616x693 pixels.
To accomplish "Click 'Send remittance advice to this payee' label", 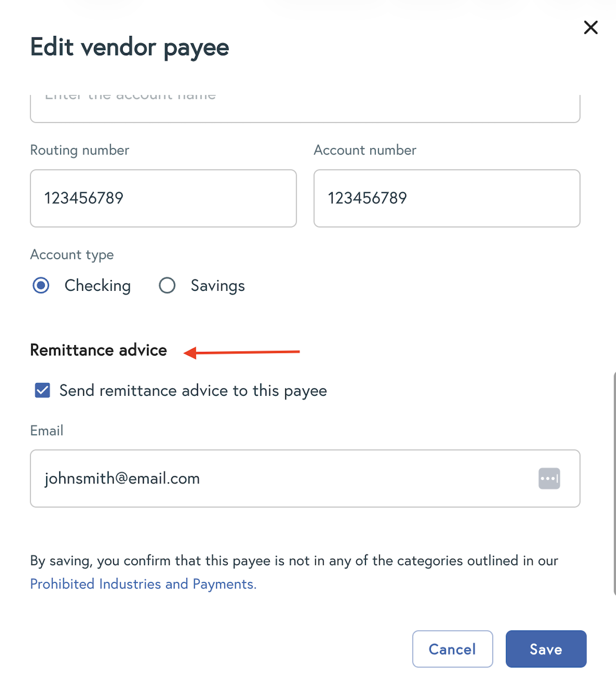I will click(x=193, y=391).
